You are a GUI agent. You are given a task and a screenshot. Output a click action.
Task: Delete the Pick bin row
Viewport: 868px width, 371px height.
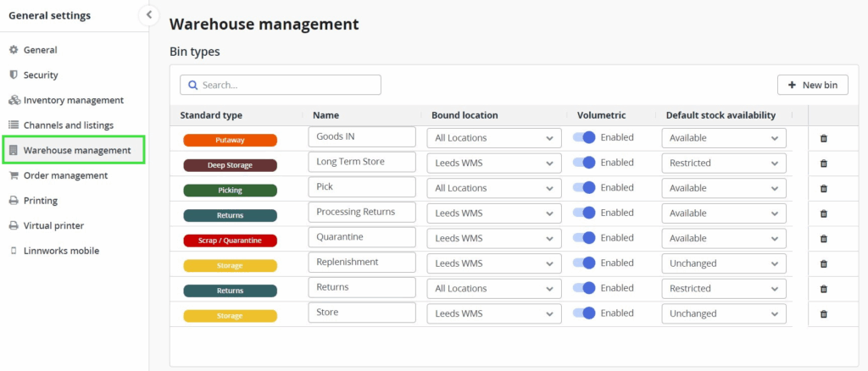coord(823,189)
